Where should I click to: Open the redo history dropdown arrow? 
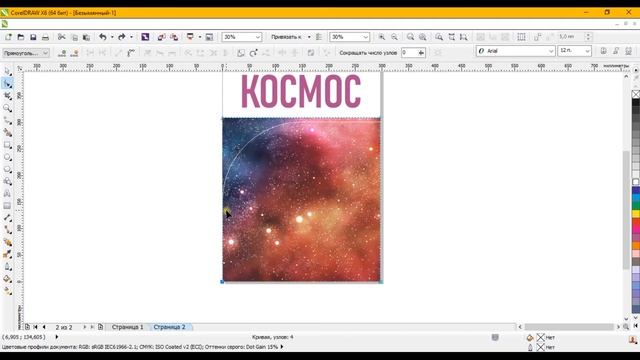[131, 37]
